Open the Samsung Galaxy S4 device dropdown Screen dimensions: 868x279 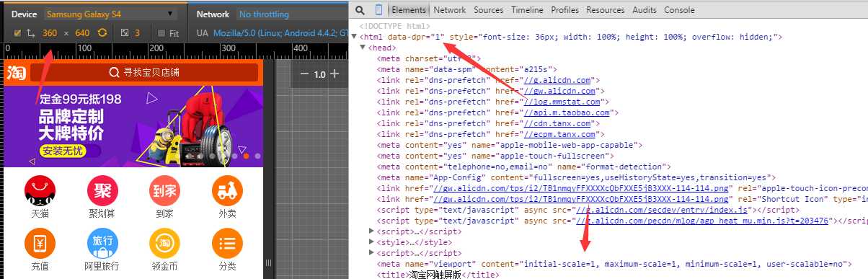[110, 14]
